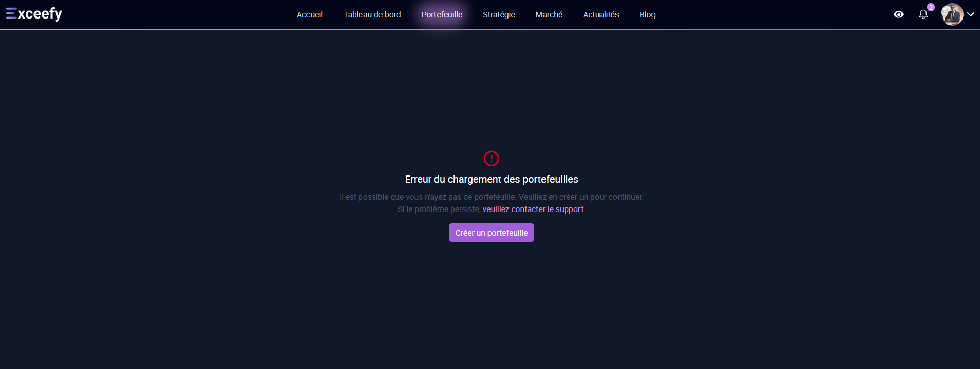
Task: Toggle the eye visibility icon
Action: 898,14
